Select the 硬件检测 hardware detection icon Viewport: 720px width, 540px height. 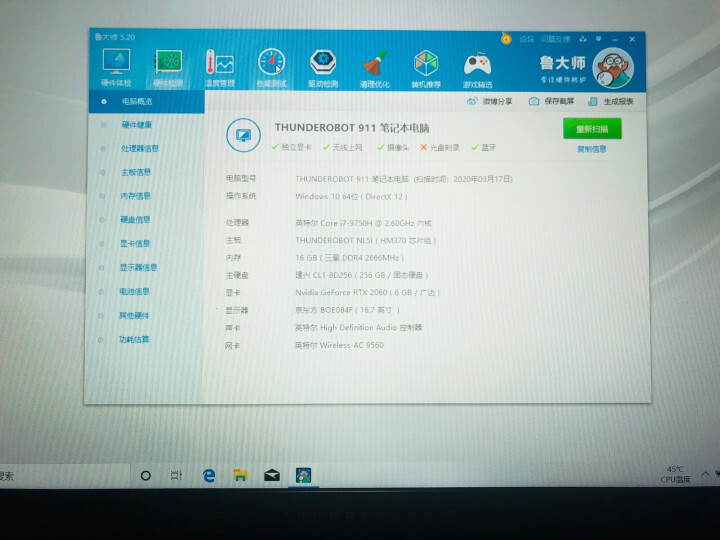coord(168,68)
